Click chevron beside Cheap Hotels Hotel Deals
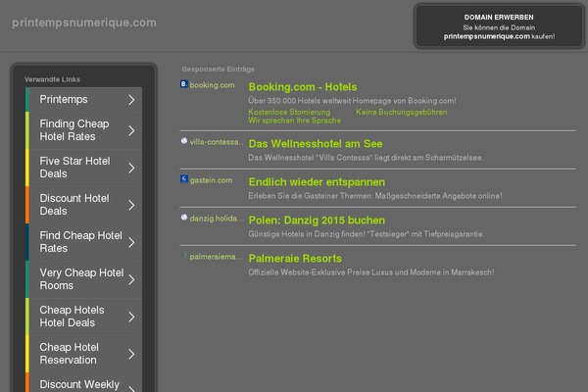Viewport: 588px width, 392px height. tap(131, 317)
